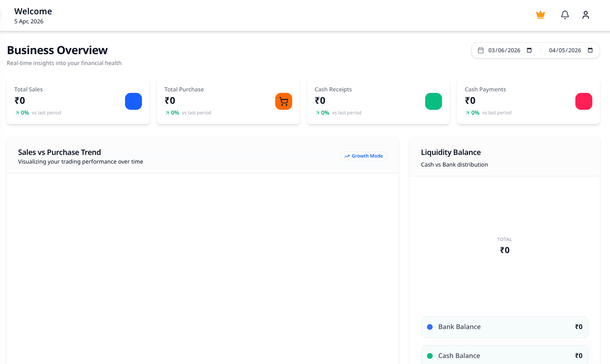The width and height of the screenshot is (610, 364).
Task: Click the 5 Apr, 2026 date text
Action: (x=29, y=21)
